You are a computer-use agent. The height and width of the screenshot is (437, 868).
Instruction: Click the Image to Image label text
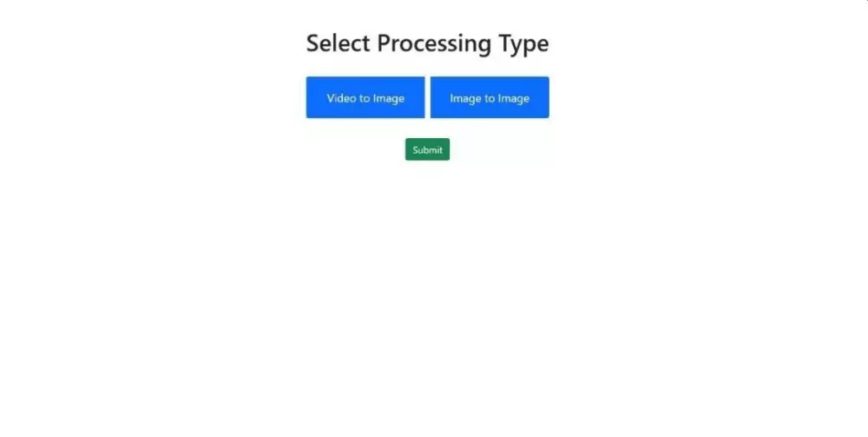(490, 98)
